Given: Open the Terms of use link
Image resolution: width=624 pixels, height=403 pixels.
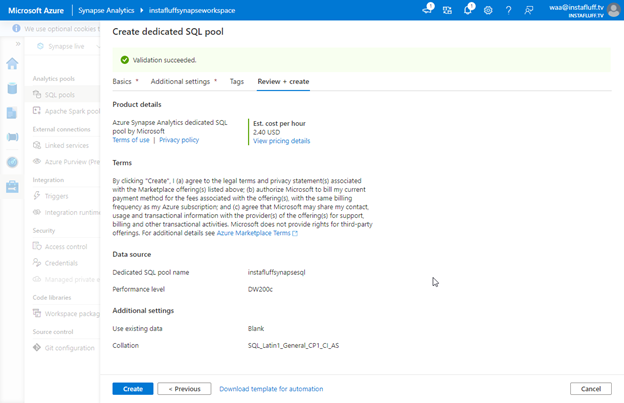Looking at the screenshot, I should (131, 140).
